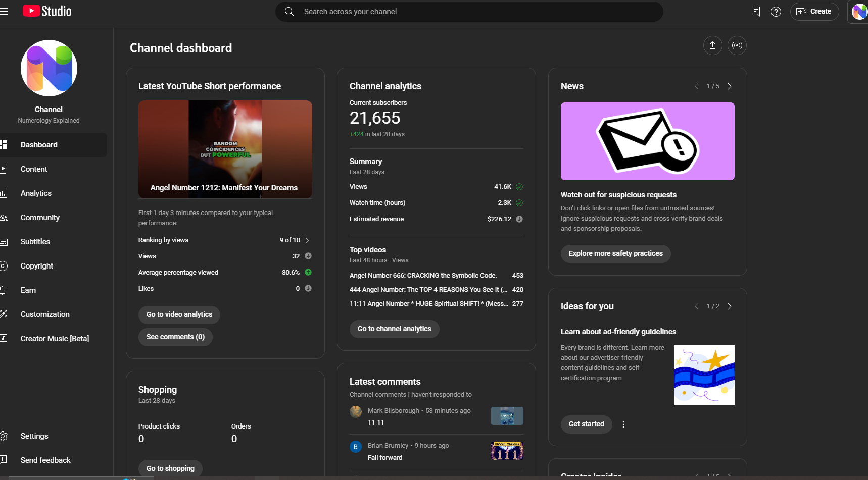This screenshot has width=868, height=480.
Task: Click the search magnifier icon
Action: (289, 11)
